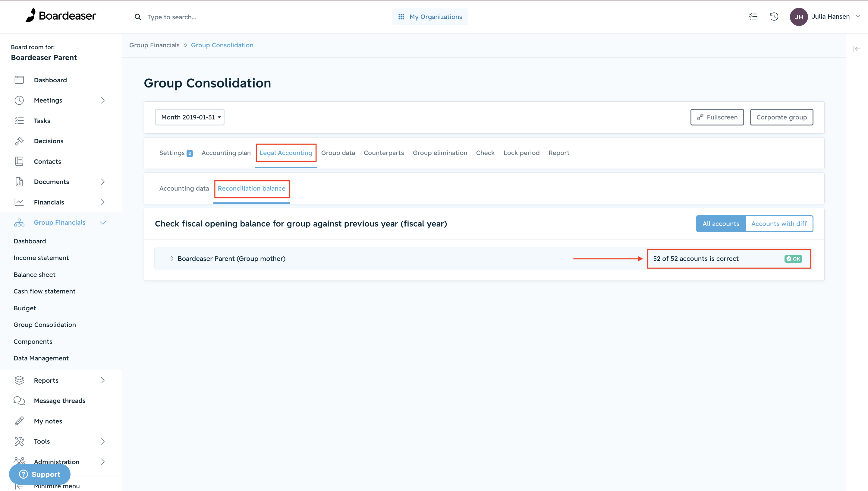Click the Message threads chat icon

(x=19, y=401)
